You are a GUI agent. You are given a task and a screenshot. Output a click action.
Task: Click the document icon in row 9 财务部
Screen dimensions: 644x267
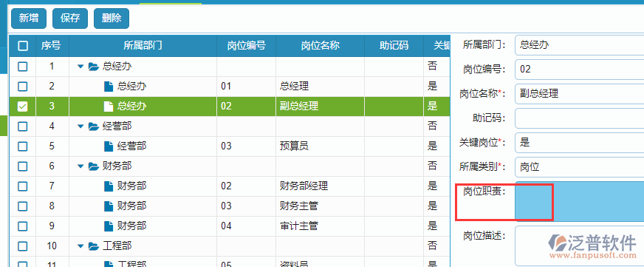108,226
